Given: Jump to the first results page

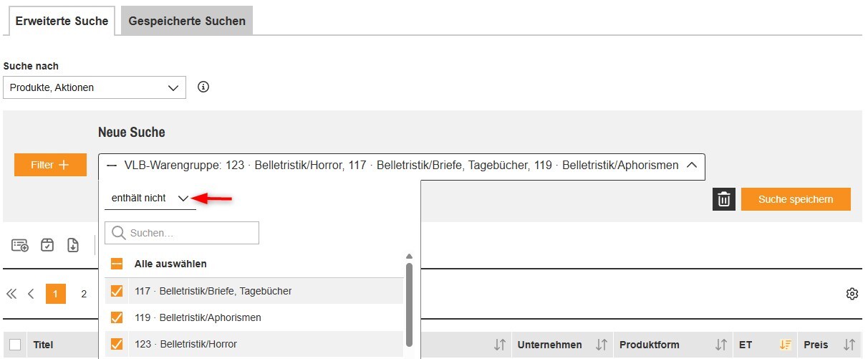Looking at the screenshot, I should 11,294.
